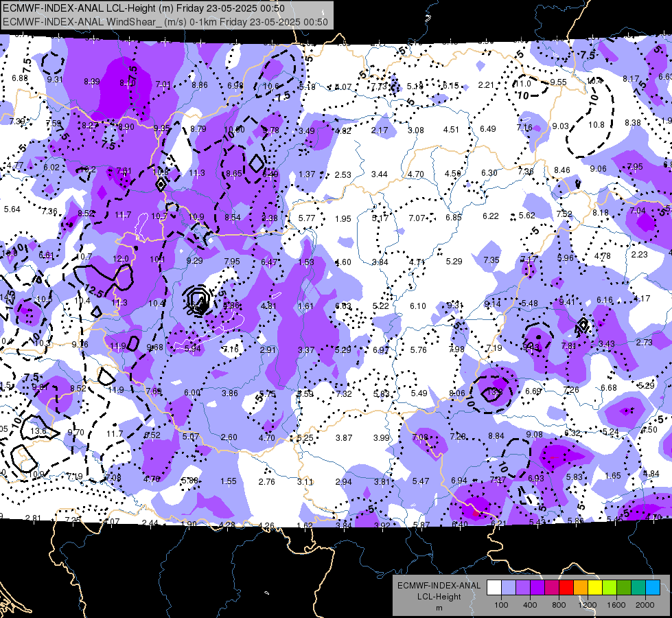The width and height of the screenshot is (672, 618).
Task: Click the legend unit label m
Action: click(x=439, y=608)
